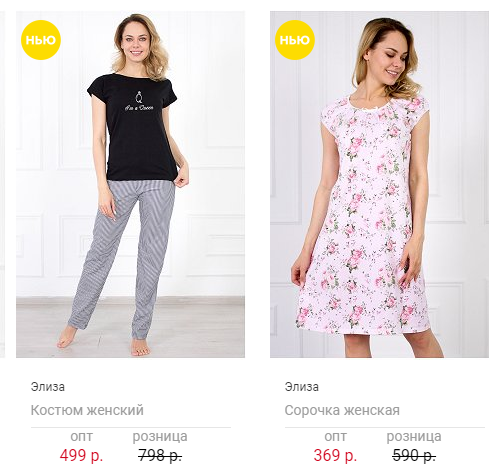Click the crossed-out 590 р. retail price
Screen dimensions: 489x468
click(x=414, y=455)
